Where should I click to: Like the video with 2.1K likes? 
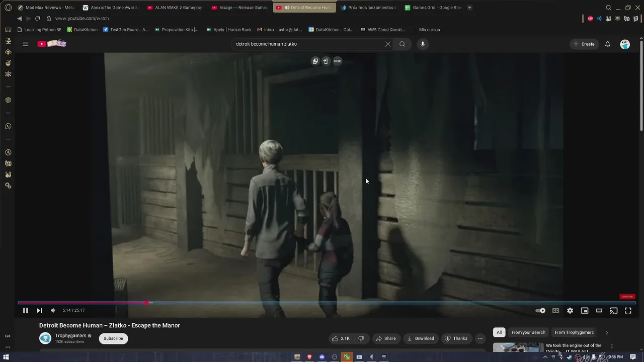click(341, 338)
